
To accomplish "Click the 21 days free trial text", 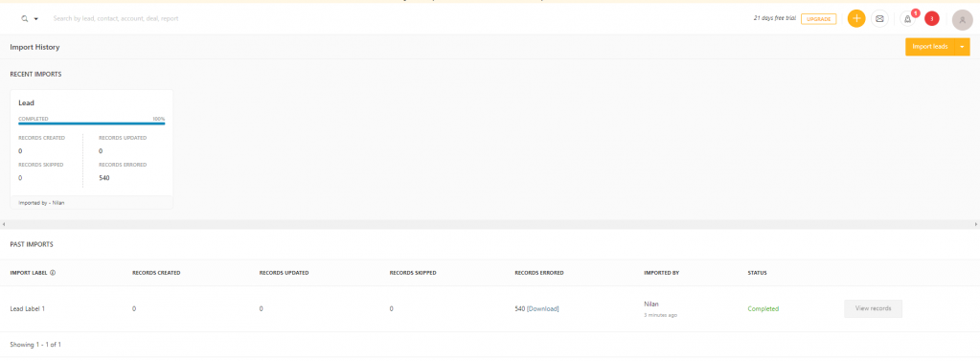I will pos(775,19).
